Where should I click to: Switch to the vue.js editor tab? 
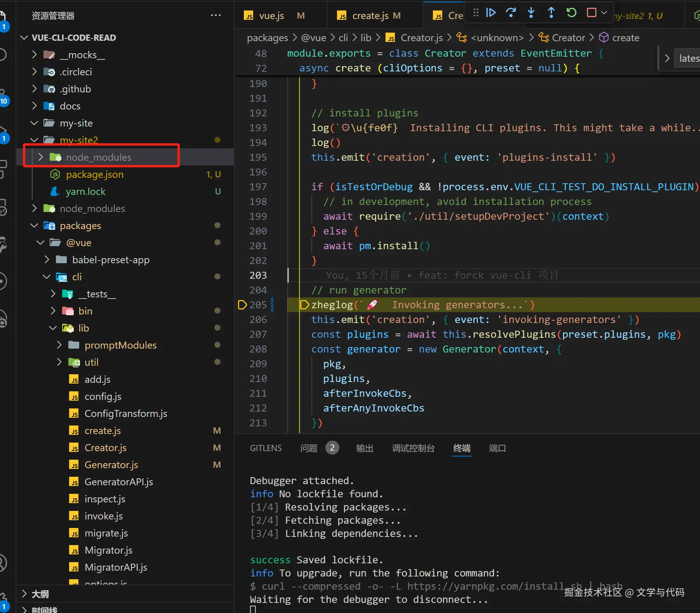(271, 16)
